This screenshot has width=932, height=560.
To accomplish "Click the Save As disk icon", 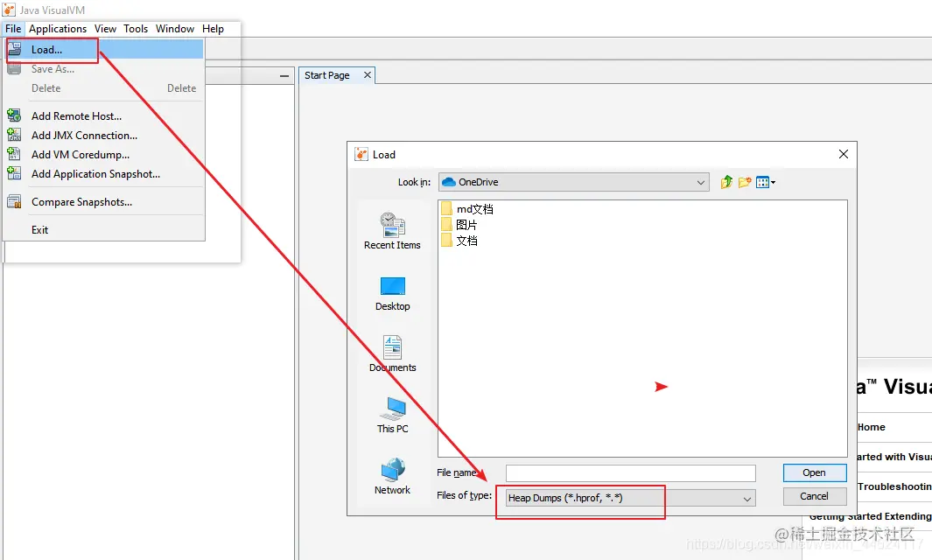I will point(14,68).
